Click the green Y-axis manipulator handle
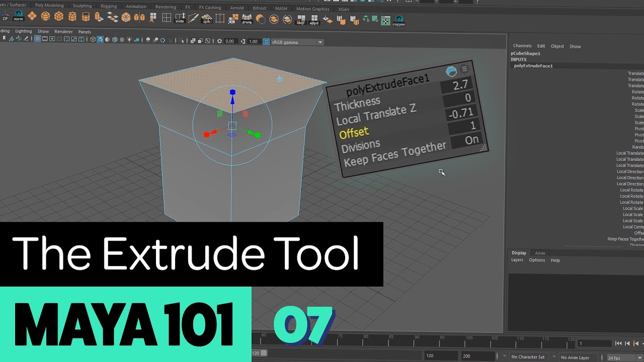 point(258,135)
